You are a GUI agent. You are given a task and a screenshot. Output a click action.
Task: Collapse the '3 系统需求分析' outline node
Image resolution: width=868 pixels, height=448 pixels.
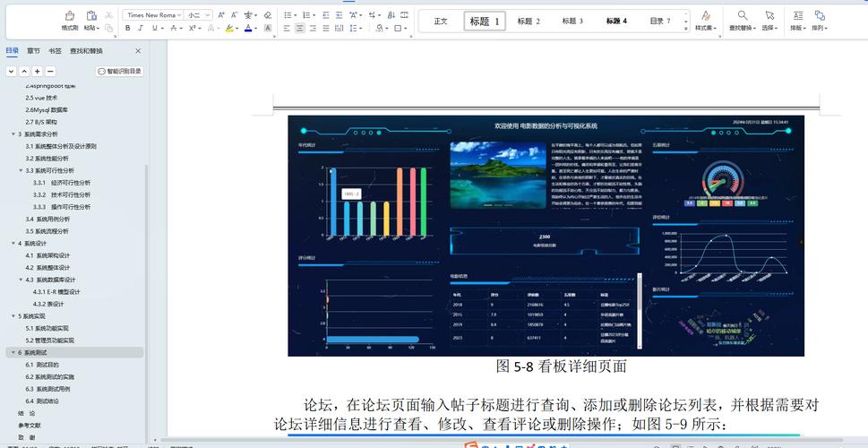13,134
